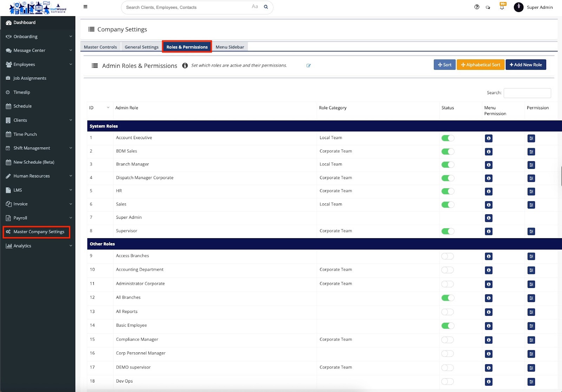Turn off the Basic Employee status toggle
The image size is (562, 392).
(x=448, y=326)
